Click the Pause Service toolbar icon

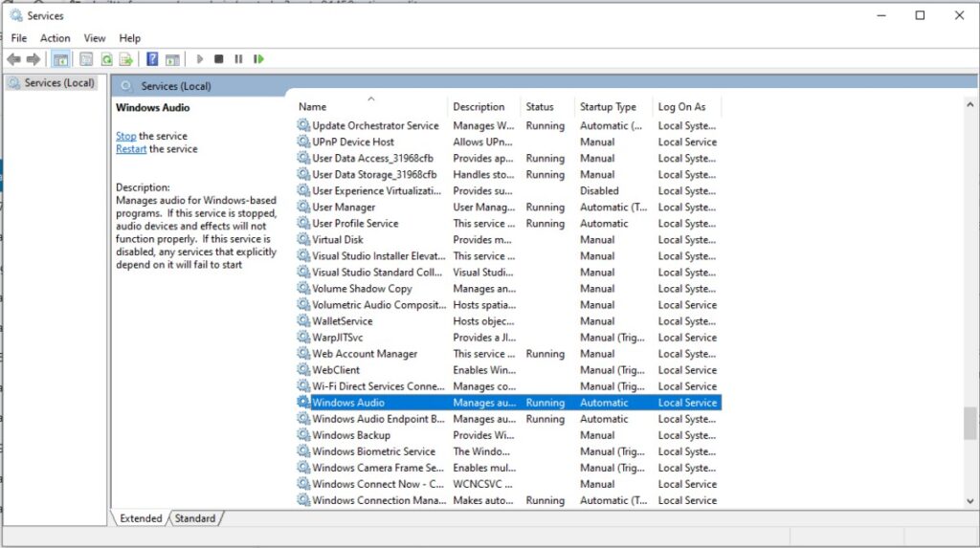click(x=238, y=58)
